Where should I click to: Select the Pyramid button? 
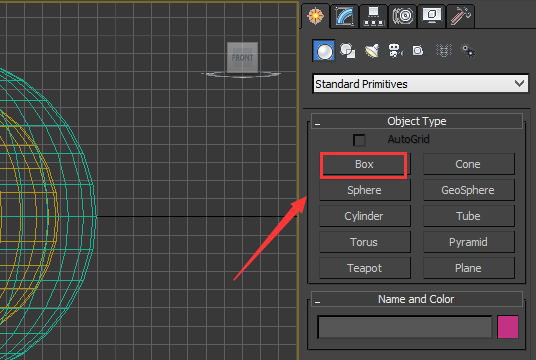469,242
